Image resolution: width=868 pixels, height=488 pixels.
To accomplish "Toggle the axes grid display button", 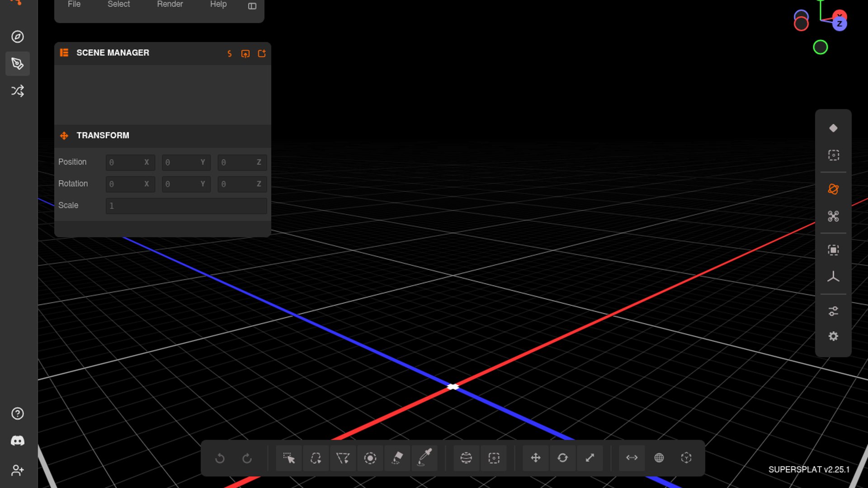I will 833,277.
